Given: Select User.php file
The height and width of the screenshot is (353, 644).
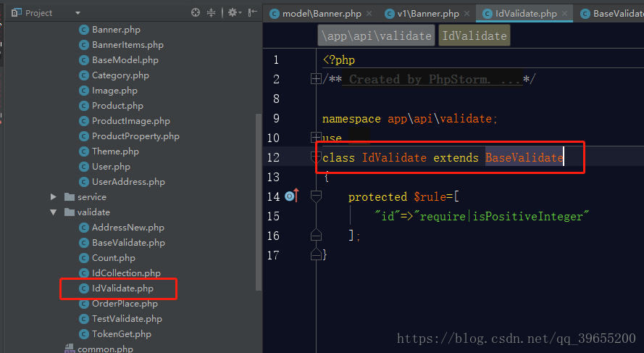Looking at the screenshot, I should click(111, 167).
